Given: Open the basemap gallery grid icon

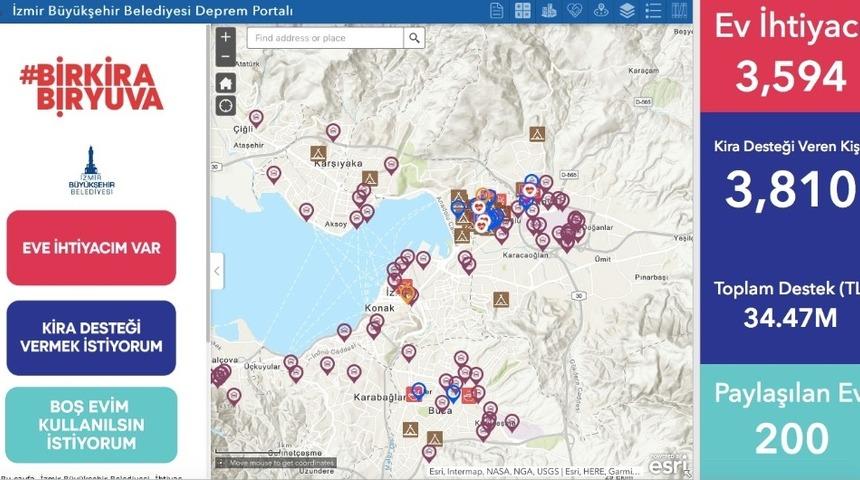Looking at the screenshot, I should coord(523,11).
